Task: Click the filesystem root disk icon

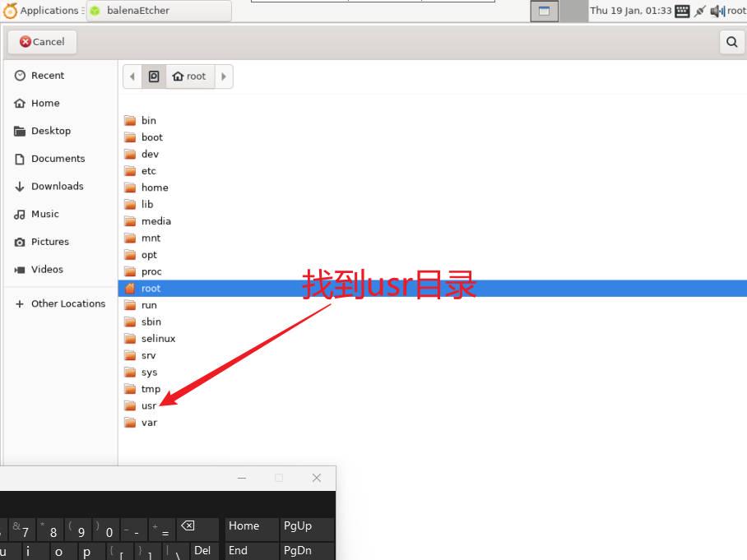Action: pyautogui.click(x=154, y=76)
